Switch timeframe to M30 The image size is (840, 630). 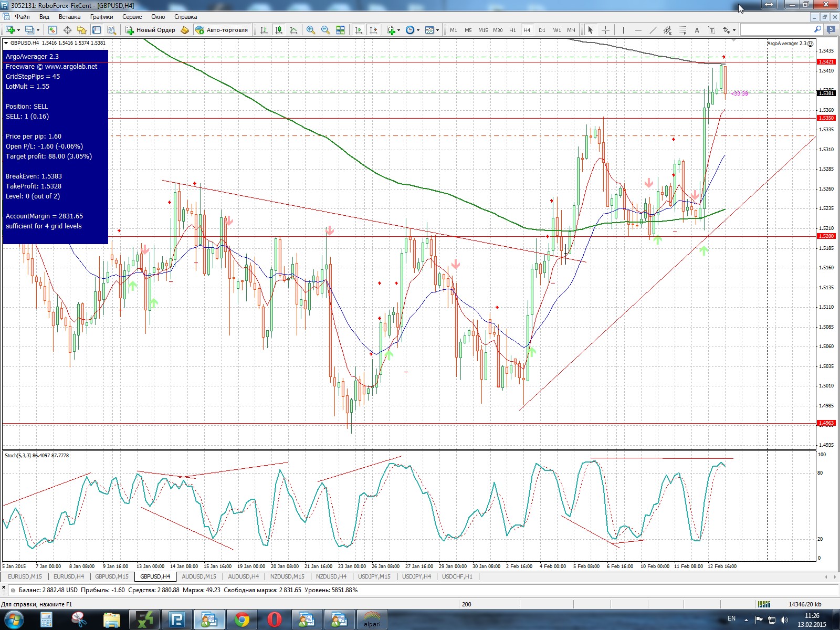pyautogui.click(x=498, y=30)
